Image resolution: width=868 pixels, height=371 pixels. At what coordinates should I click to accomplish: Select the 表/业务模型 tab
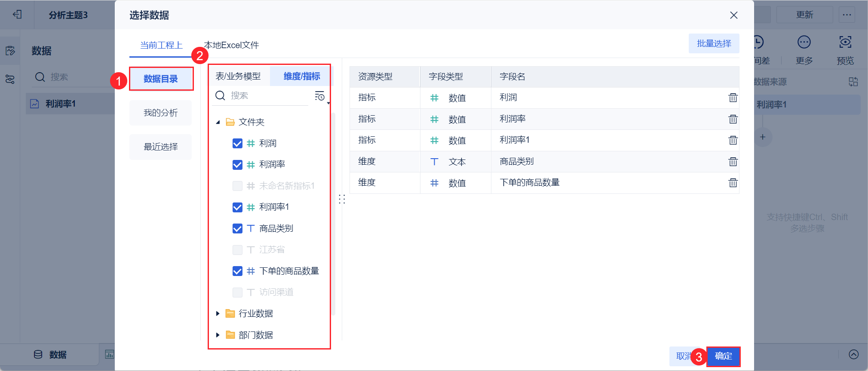[238, 76]
